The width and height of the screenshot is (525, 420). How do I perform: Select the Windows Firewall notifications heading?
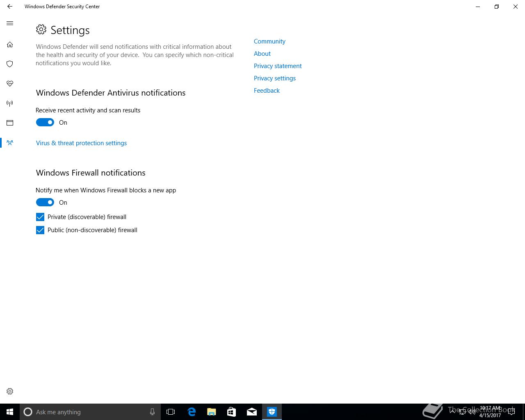point(91,173)
